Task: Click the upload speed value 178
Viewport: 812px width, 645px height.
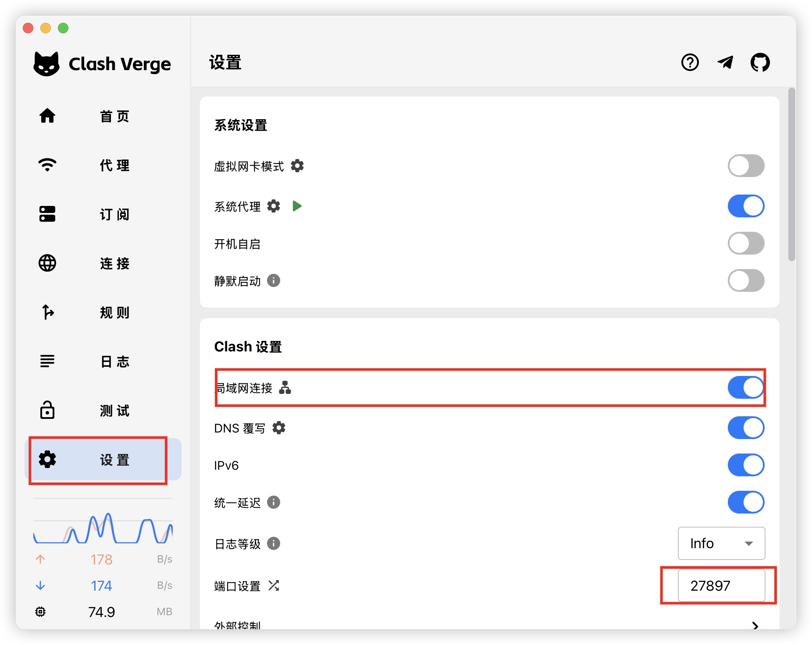Action: click(x=101, y=560)
